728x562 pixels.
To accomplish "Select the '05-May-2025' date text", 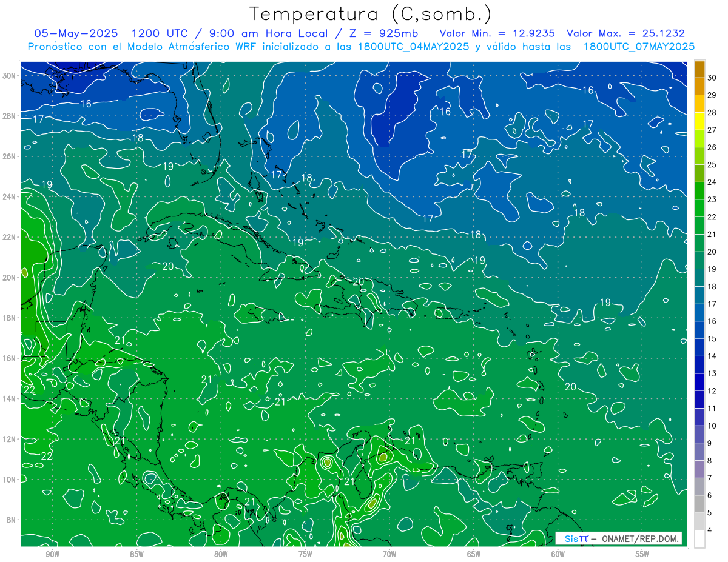I will click(x=76, y=33).
